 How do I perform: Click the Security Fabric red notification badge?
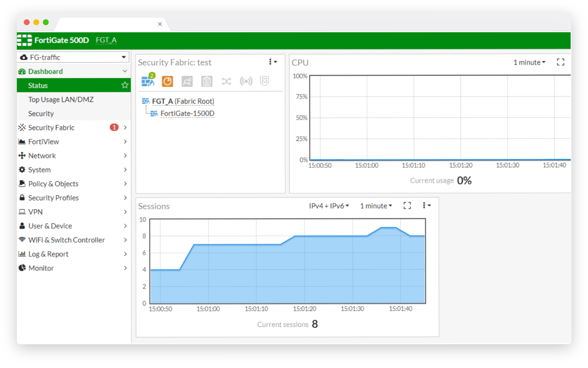pos(114,127)
